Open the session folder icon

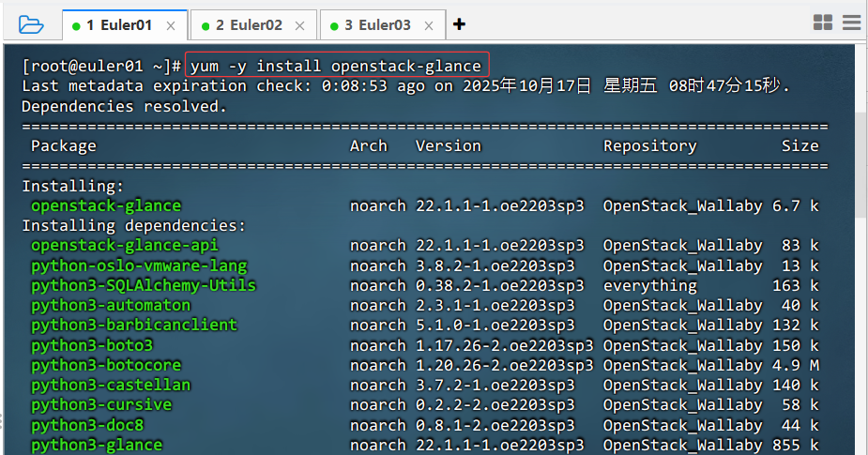pos(30,25)
